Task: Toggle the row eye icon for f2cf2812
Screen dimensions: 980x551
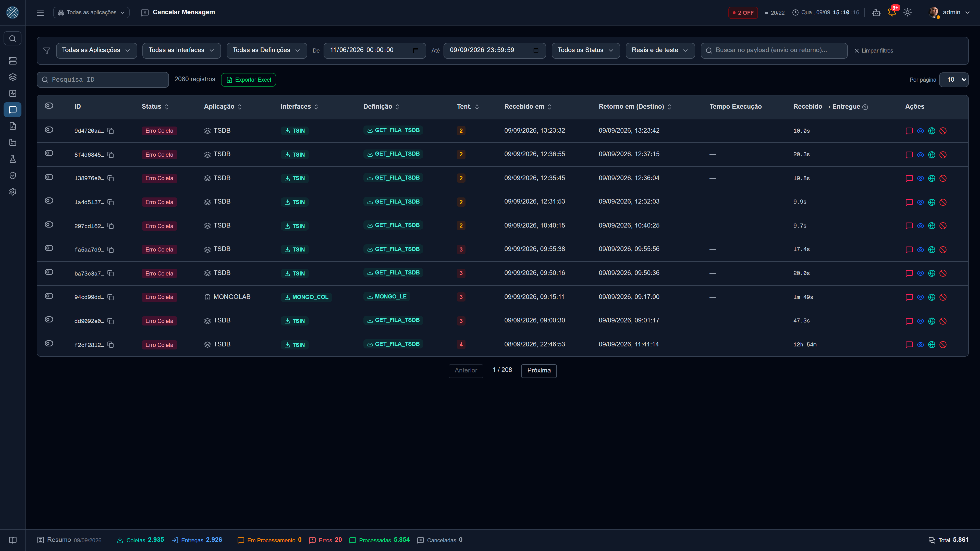Action: coord(49,343)
